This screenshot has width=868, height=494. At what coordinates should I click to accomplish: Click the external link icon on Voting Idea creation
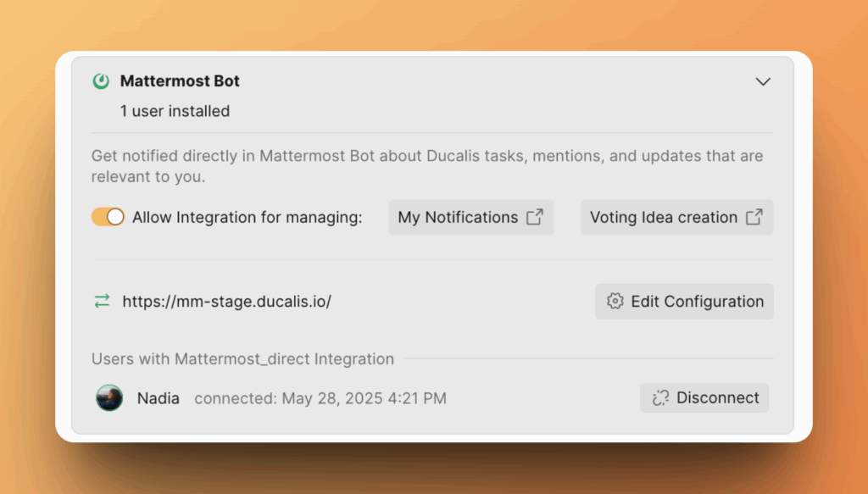[x=754, y=217]
